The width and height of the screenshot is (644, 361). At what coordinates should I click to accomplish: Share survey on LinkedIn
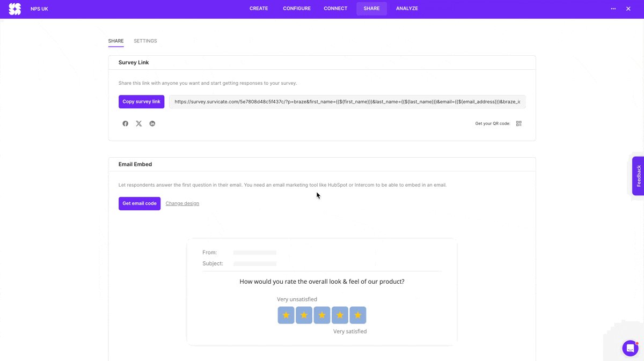152,123
